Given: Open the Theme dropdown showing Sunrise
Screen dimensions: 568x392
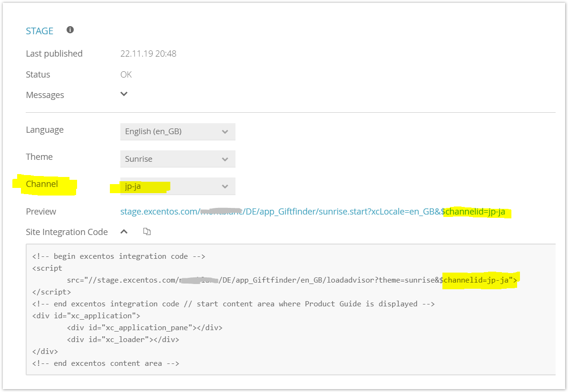Looking at the screenshot, I should point(177,159).
